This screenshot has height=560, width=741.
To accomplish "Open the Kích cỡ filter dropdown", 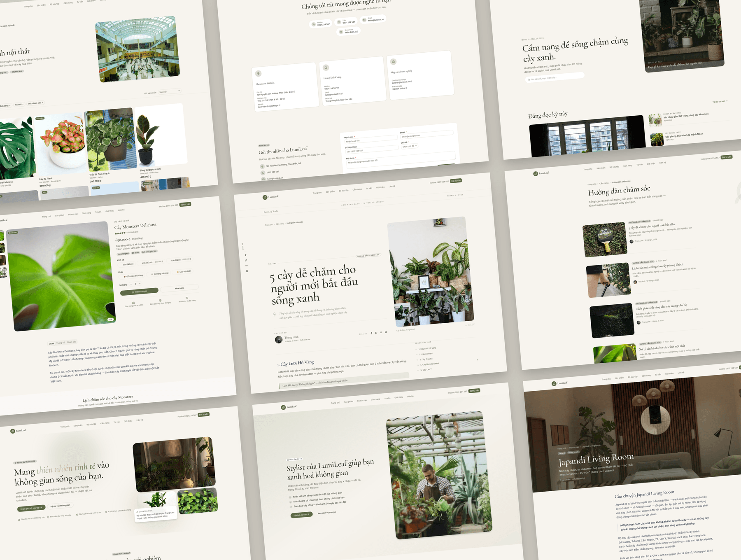I will point(19,105).
